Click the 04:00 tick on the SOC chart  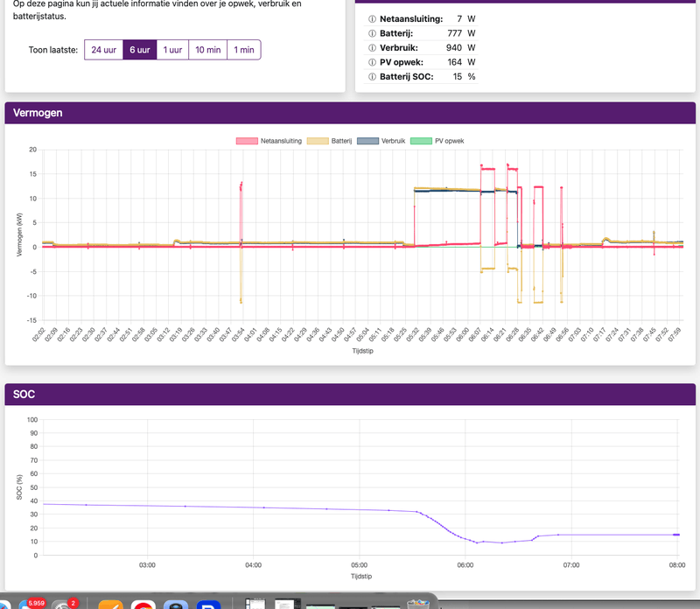click(253, 565)
